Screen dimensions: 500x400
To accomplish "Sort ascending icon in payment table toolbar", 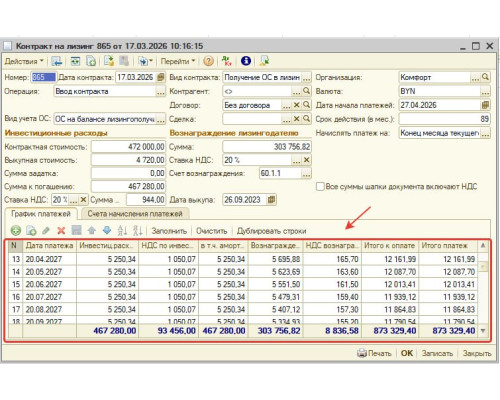I will pos(122,230).
